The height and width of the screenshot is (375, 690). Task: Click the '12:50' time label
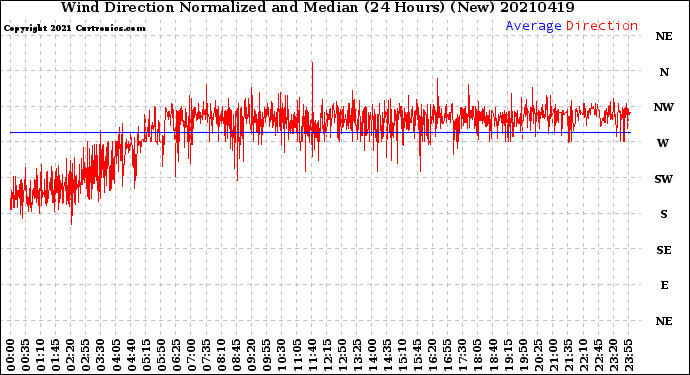[x=342, y=355]
